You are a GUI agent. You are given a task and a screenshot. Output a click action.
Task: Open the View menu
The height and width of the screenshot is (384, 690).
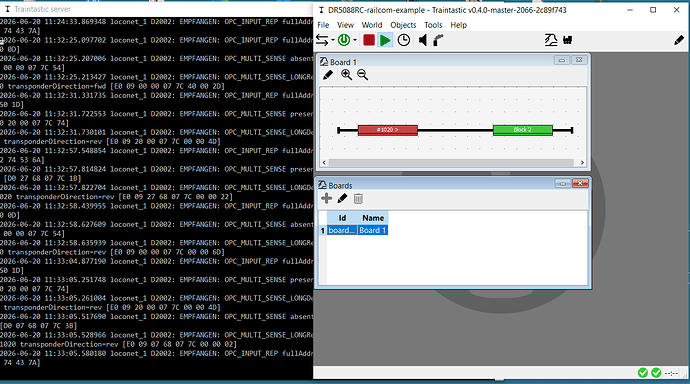click(x=345, y=25)
